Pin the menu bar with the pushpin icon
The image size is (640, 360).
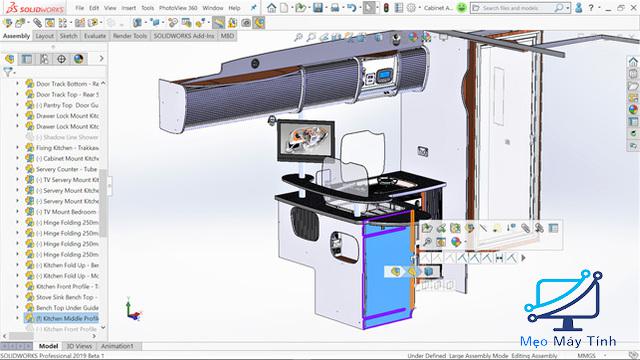coord(253,8)
